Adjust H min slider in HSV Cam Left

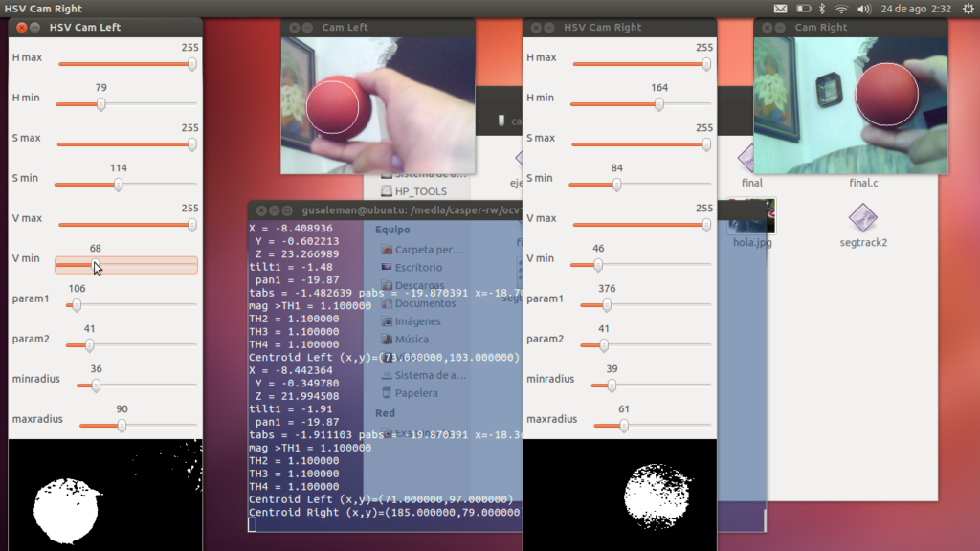click(127, 103)
